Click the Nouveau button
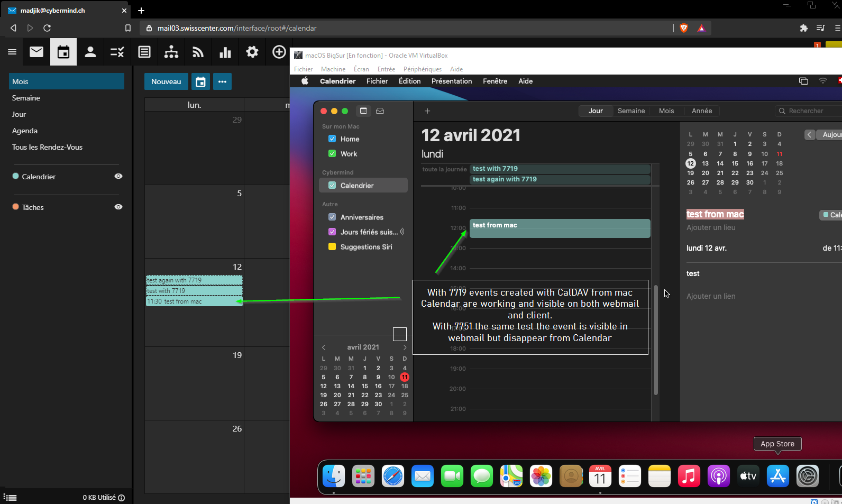This screenshot has height=504, width=842. click(166, 81)
